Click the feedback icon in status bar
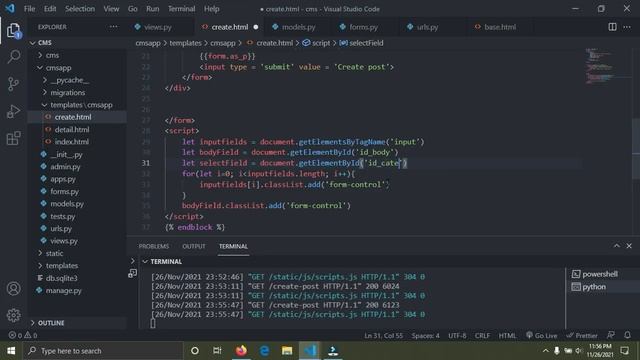The image size is (640, 360). coord(611,335)
